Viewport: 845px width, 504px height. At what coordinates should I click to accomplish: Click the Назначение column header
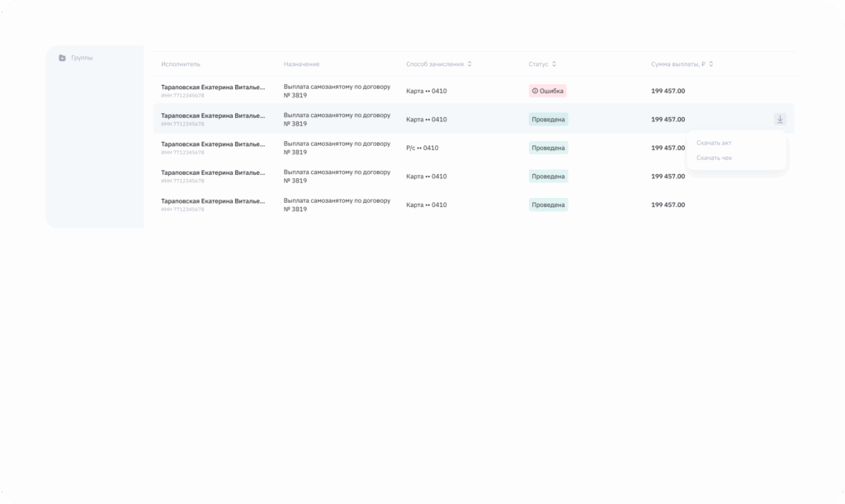click(301, 64)
